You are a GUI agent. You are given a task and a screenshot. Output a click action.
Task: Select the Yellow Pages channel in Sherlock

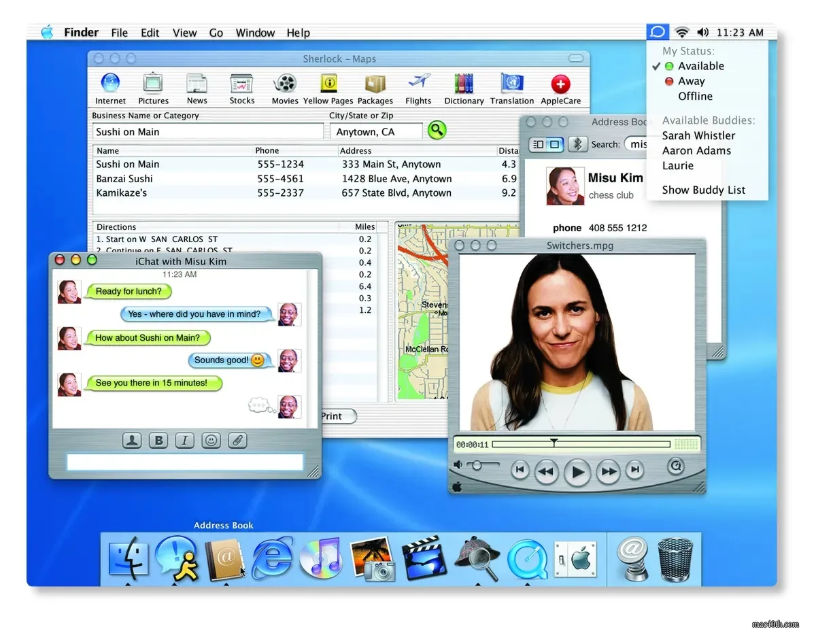point(328,87)
